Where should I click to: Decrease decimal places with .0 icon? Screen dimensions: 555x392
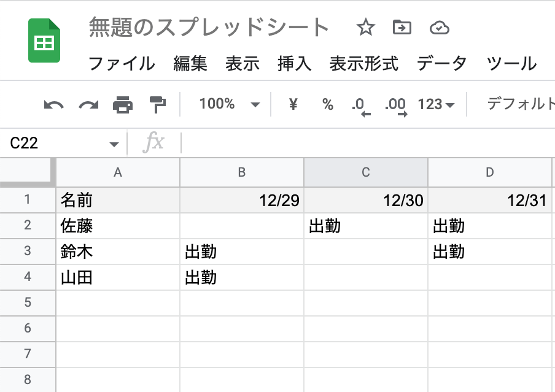361,104
